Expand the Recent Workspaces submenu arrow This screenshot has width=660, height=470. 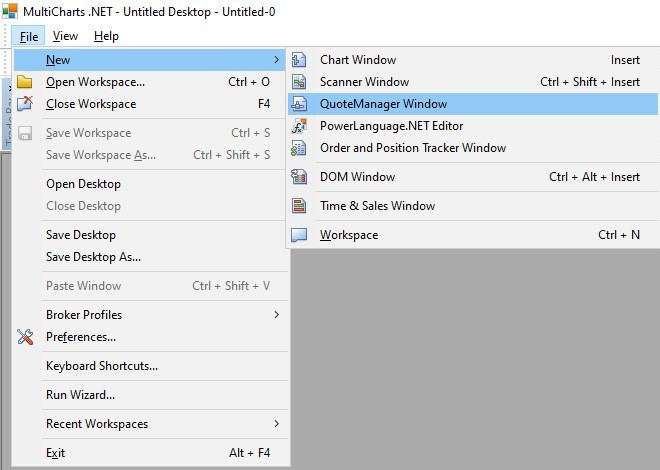(x=276, y=424)
